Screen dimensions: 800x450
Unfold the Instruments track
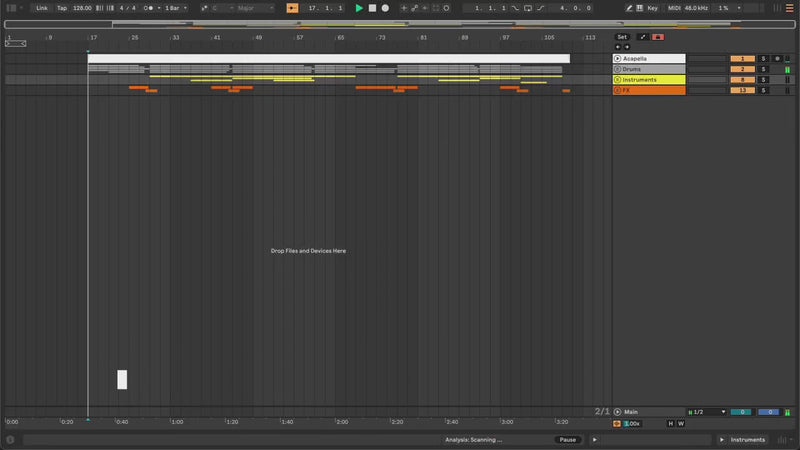point(617,80)
